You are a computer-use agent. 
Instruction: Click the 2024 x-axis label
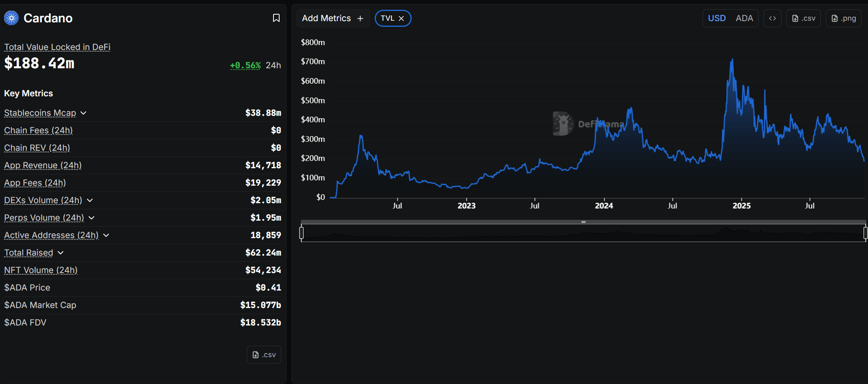[604, 206]
